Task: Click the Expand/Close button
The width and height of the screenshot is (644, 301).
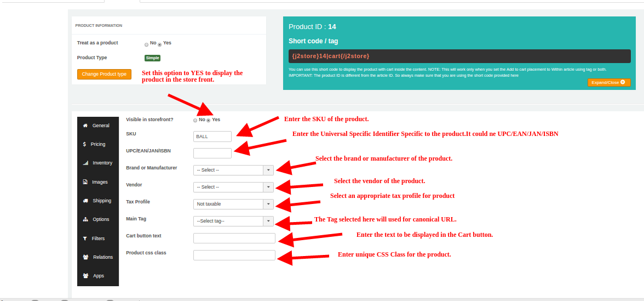Action: point(608,82)
